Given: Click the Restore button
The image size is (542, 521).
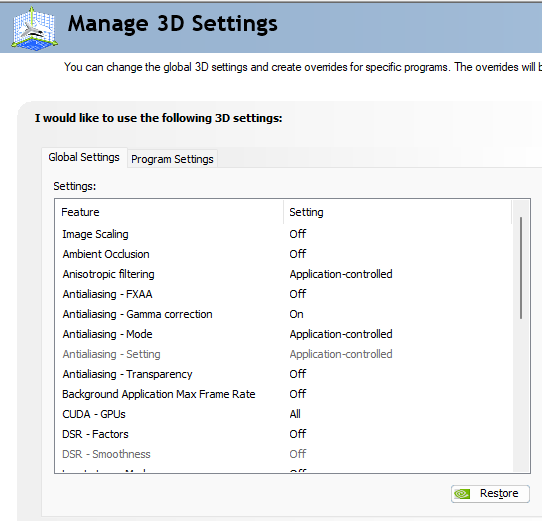Looking at the screenshot, I should pyautogui.click(x=490, y=493).
